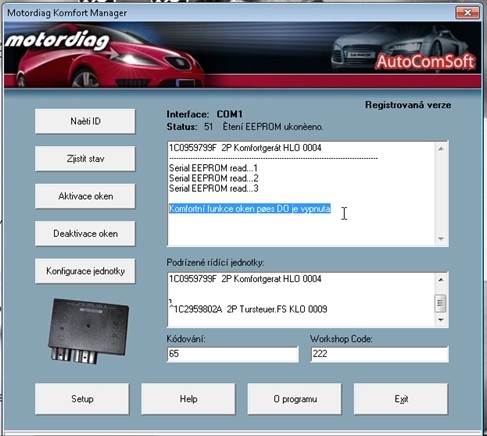Activate windows with Aktivace oken
The width and height of the screenshot is (487, 436).
(85, 196)
